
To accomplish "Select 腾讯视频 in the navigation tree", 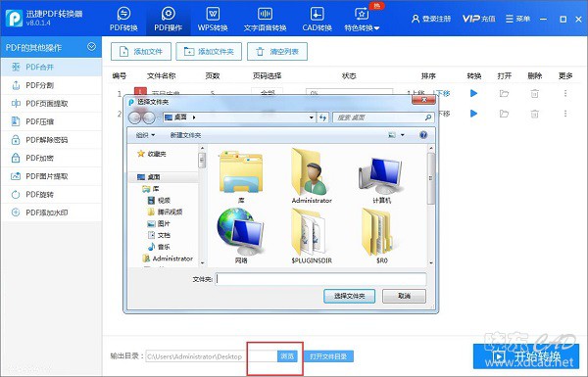I will point(165,212).
